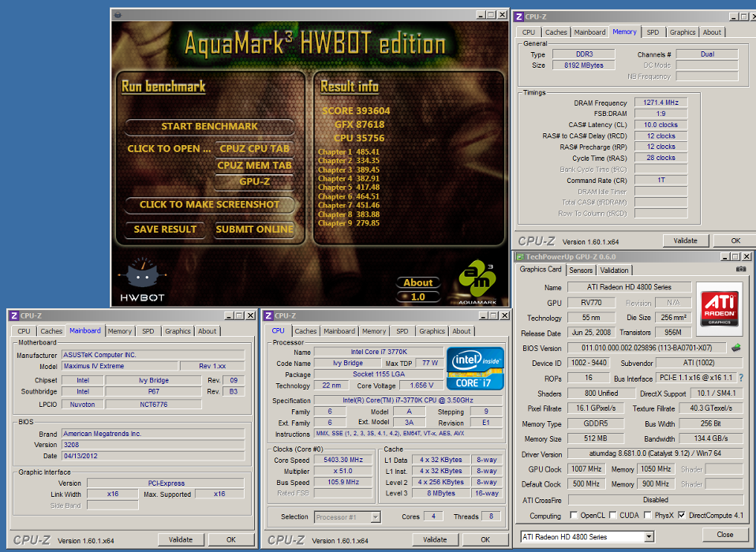756x552 pixels.
Task: Click the GPU-Z button in AquaMark
Action: click(254, 181)
